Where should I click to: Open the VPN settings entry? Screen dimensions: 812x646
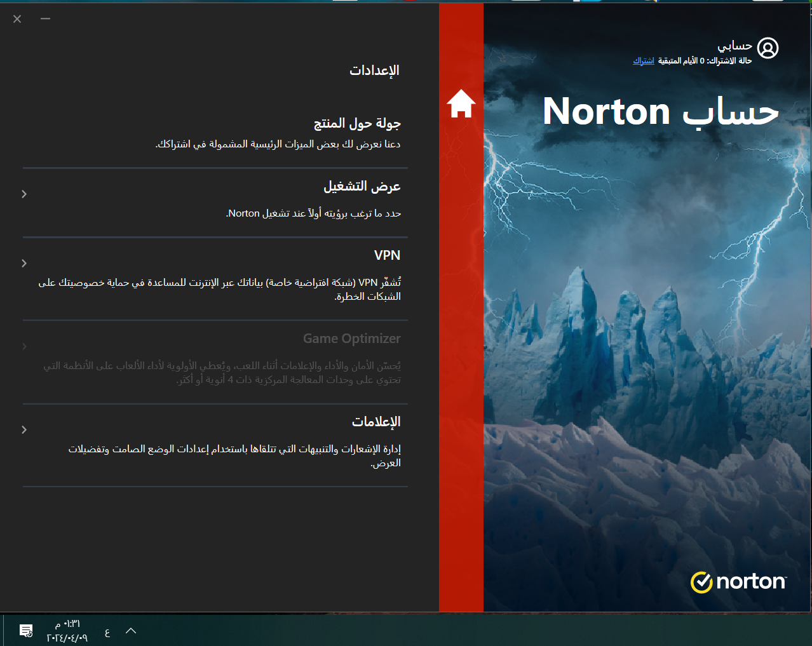pos(387,255)
